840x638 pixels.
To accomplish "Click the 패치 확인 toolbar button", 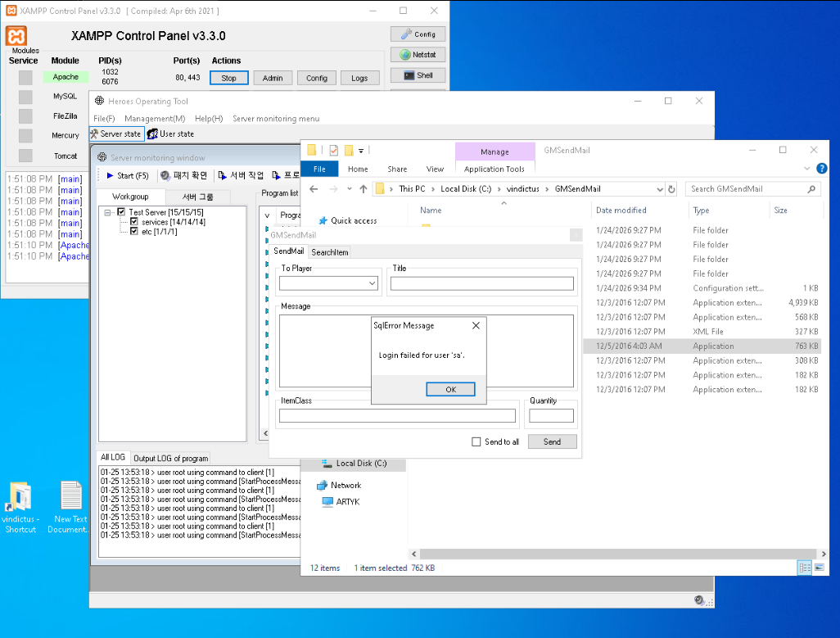I will pyautogui.click(x=183, y=176).
